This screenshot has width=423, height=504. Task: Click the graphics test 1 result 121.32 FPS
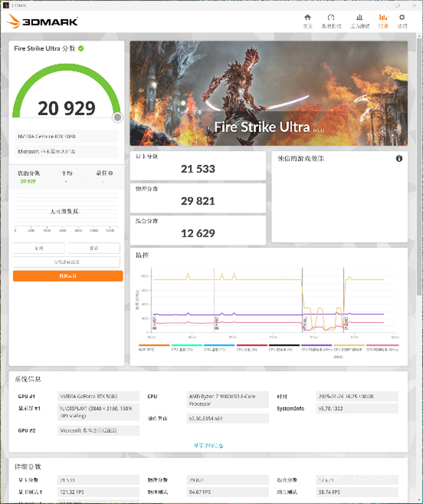coord(99,492)
